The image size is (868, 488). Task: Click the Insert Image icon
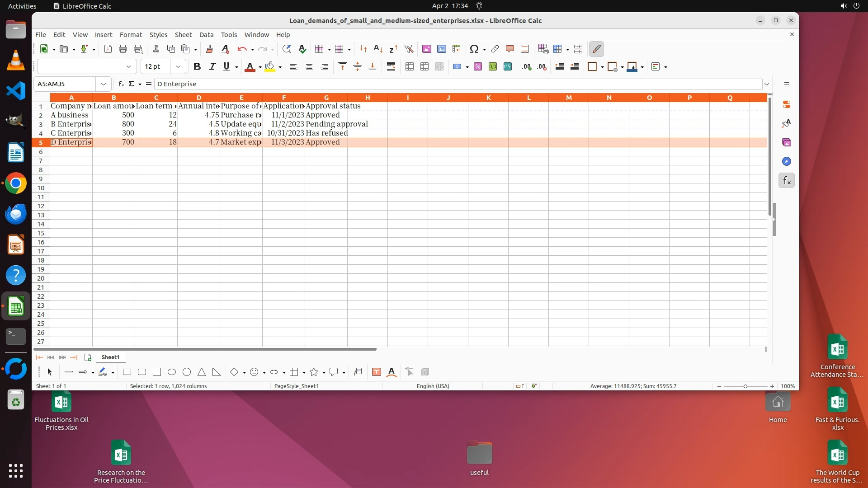point(426,49)
